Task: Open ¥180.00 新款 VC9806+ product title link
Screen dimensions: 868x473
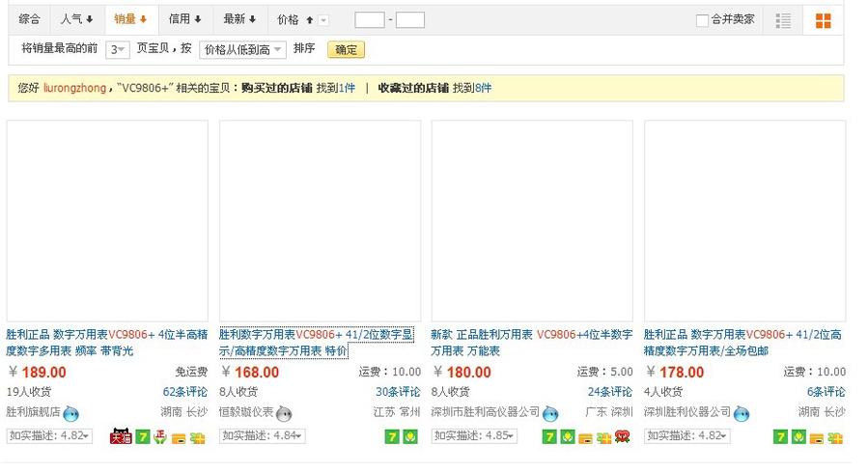Action: (x=531, y=343)
